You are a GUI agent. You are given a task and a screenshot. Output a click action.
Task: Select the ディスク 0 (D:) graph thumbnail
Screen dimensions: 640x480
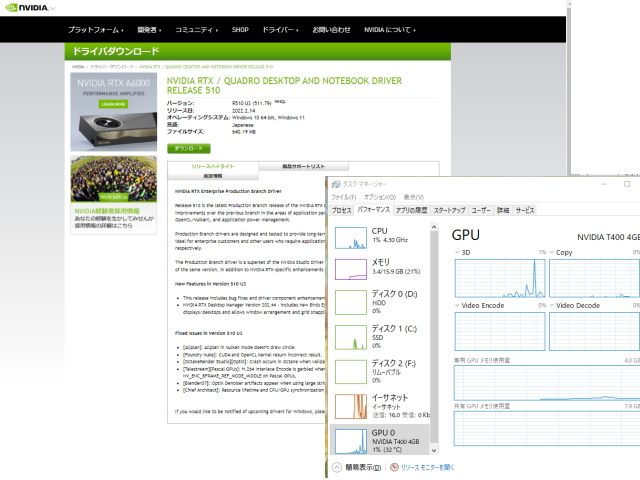click(x=351, y=302)
